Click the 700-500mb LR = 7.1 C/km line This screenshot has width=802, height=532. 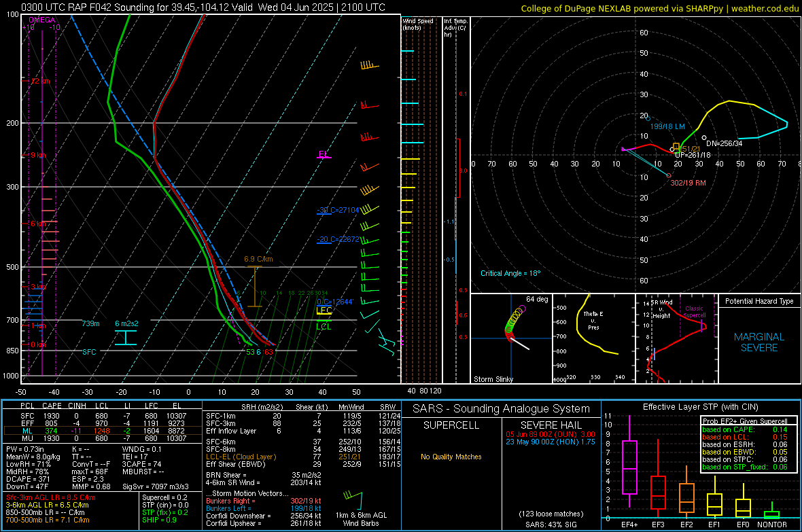48,520
